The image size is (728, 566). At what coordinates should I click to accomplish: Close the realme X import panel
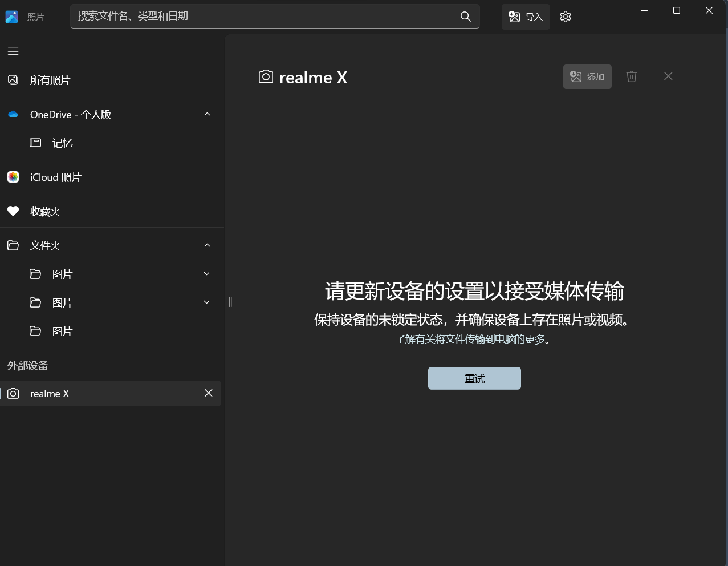tap(668, 76)
